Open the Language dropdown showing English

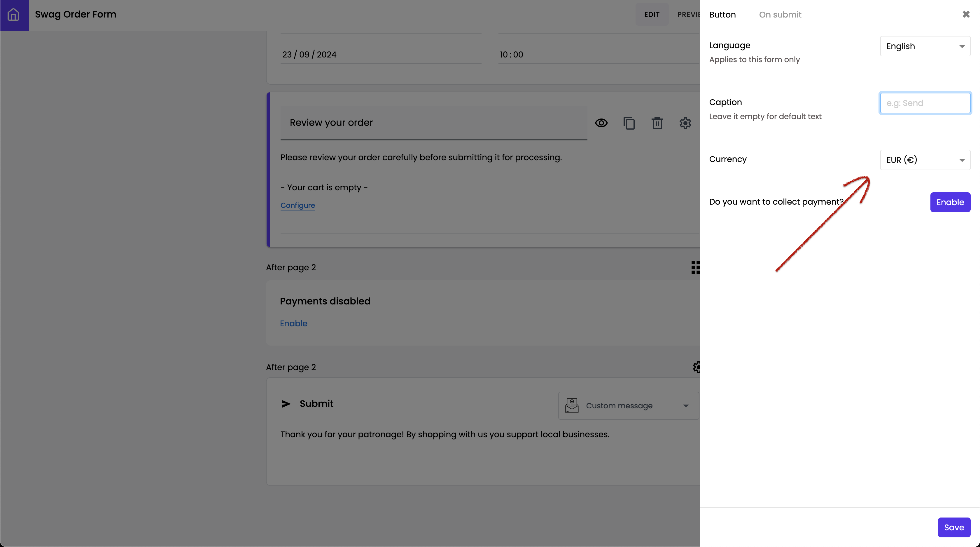click(x=925, y=46)
